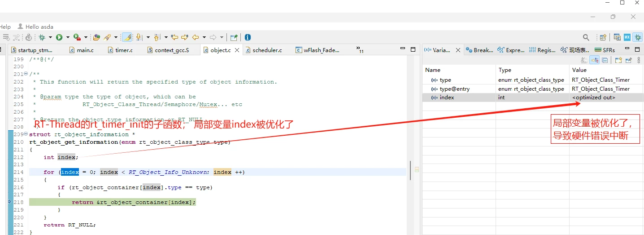Expand the External Tools dropdown arrow

coord(85,37)
